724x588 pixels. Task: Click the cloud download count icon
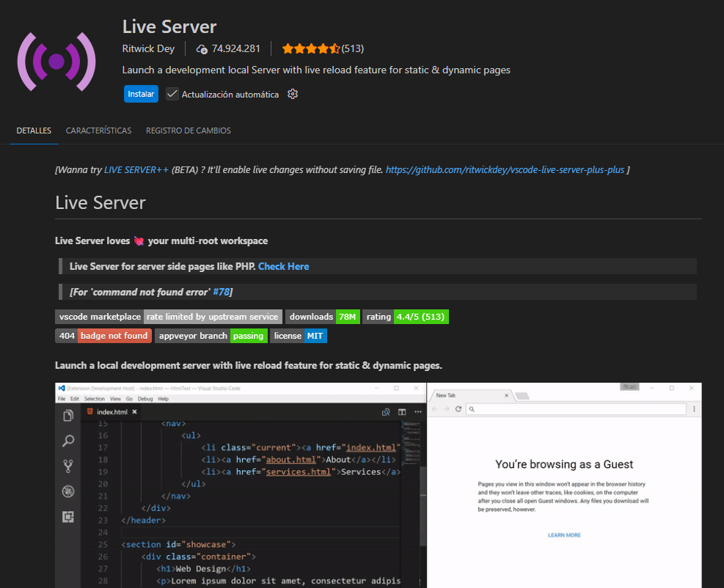click(202, 49)
